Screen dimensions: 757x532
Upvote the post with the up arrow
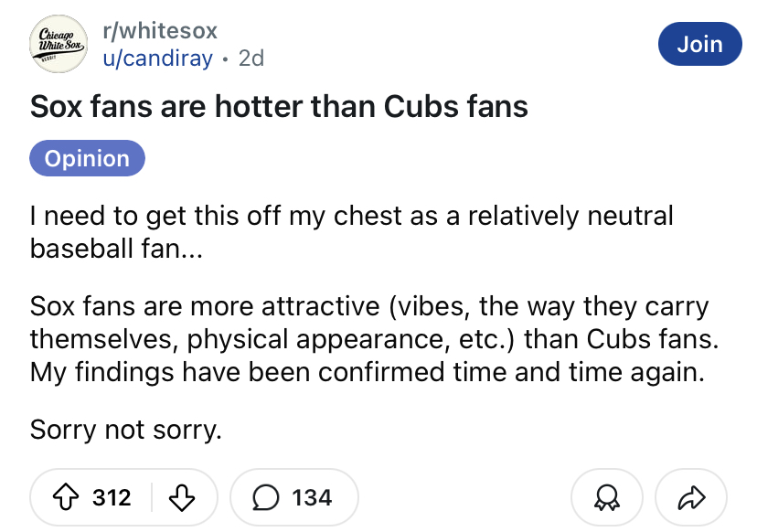pos(65,498)
